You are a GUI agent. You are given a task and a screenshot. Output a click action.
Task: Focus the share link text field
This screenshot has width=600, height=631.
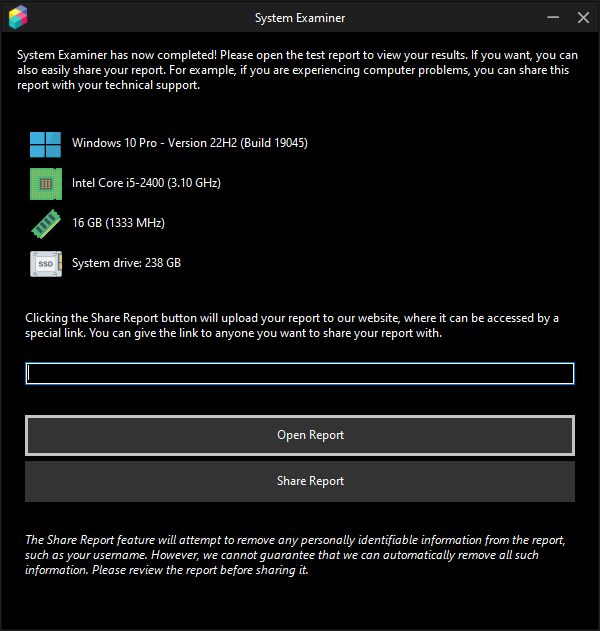[300, 373]
